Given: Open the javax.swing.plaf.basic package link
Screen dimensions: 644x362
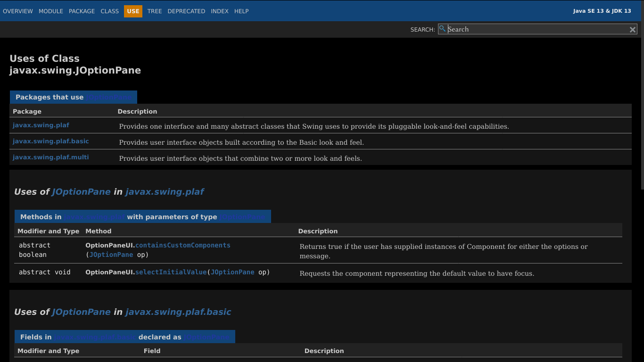Looking at the screenshot, I should coord(50,141).
